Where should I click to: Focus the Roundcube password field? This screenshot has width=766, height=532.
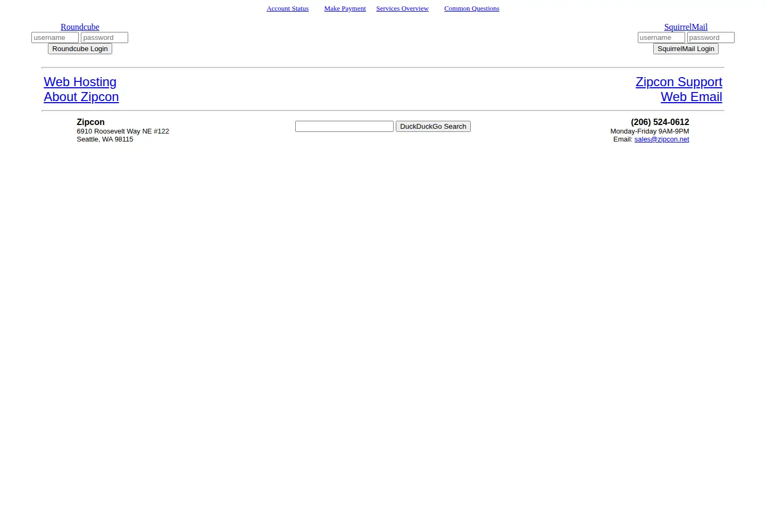coord(104,38)
